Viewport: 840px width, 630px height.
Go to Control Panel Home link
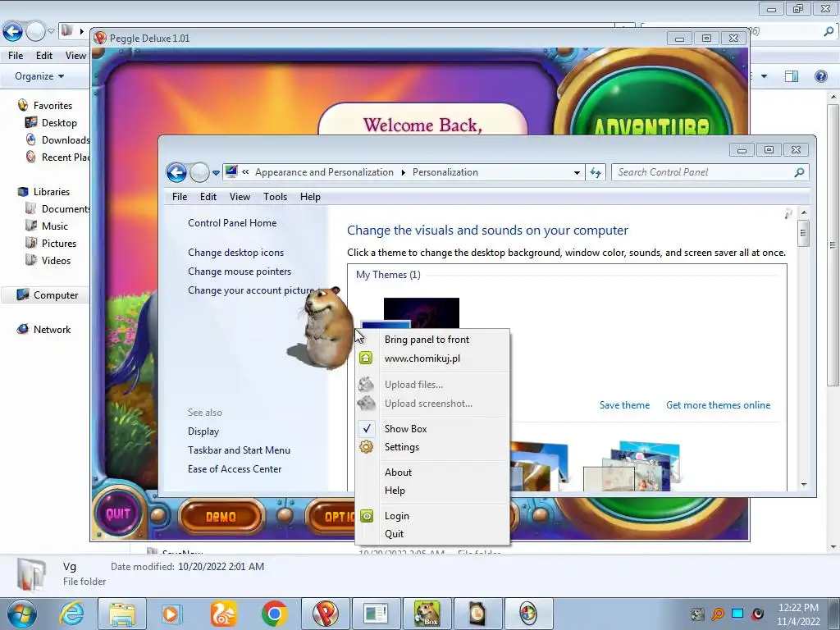pyautogui.click(x=232, y=223)
